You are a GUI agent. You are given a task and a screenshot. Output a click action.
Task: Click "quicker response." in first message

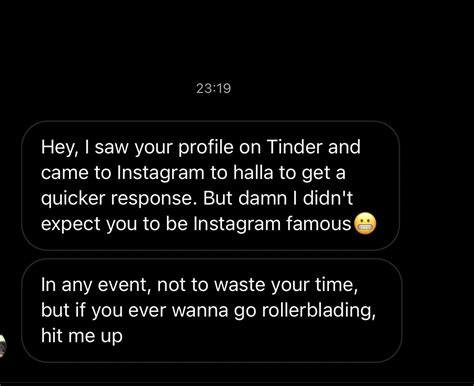tap(117, 199)
